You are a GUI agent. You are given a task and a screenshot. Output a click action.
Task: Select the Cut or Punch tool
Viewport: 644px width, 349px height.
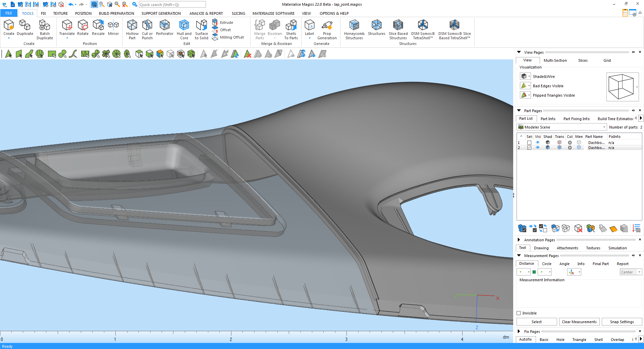point(147,26)
